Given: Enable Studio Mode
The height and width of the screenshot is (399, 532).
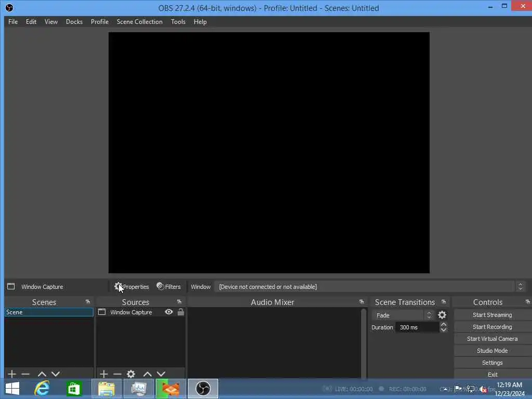Looking at the screenshot, I should [493, 351].
